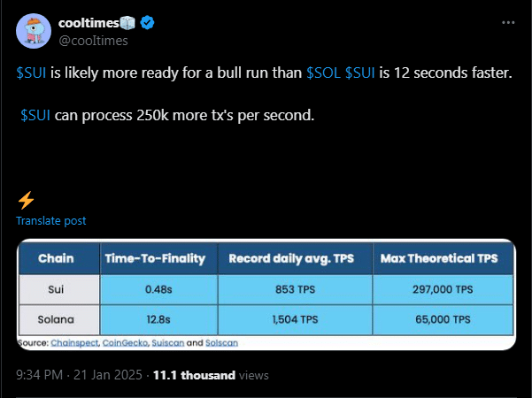
Task: Click the orange lightning bolt emoji
Action: coord(26,200)
